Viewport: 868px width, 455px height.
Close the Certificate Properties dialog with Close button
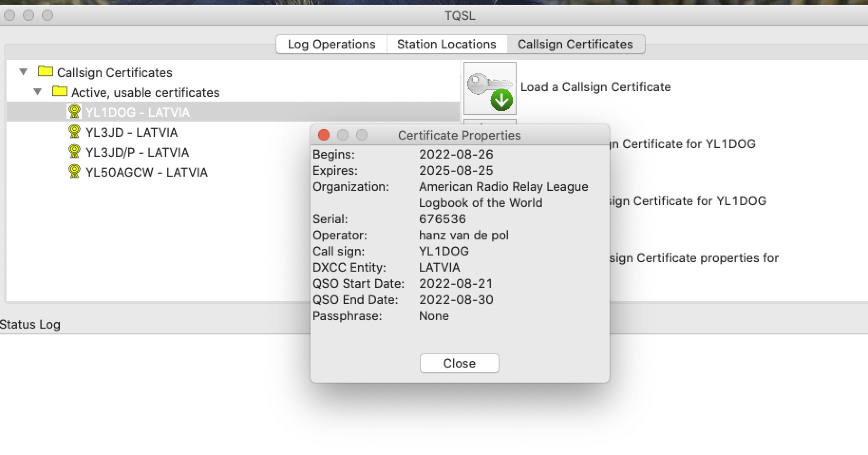[459, 363]
